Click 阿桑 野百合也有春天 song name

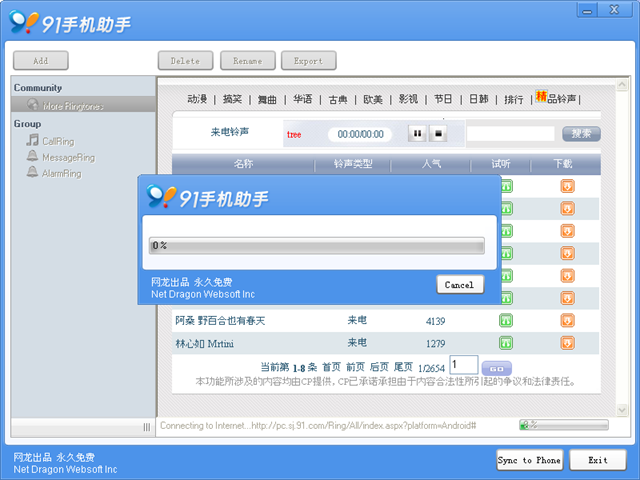220,321
